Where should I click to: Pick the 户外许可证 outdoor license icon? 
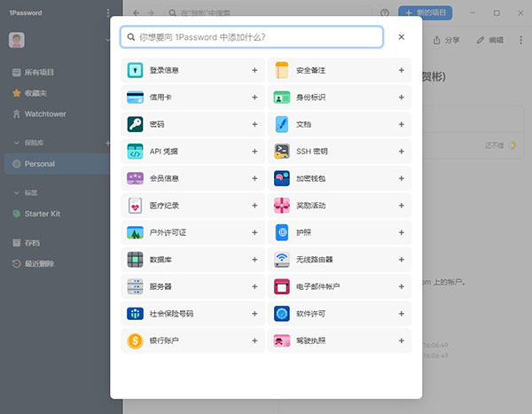tap(135, 232)
